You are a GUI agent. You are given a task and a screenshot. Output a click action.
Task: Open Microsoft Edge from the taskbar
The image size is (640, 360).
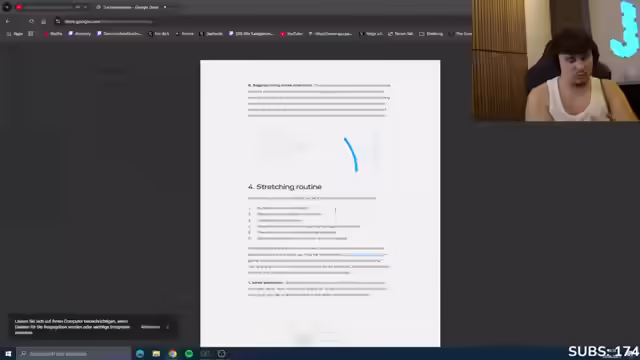[140, 353]
